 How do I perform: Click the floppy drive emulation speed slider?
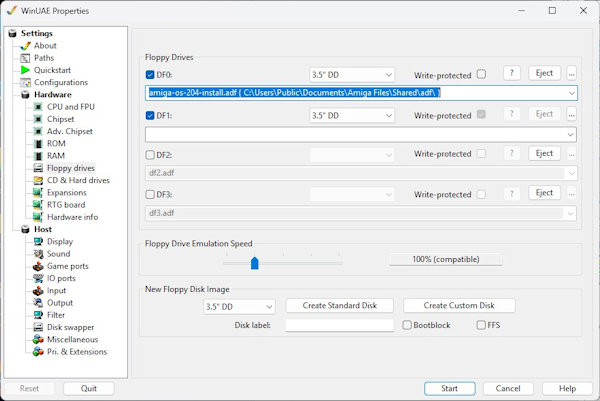[255, 263]
